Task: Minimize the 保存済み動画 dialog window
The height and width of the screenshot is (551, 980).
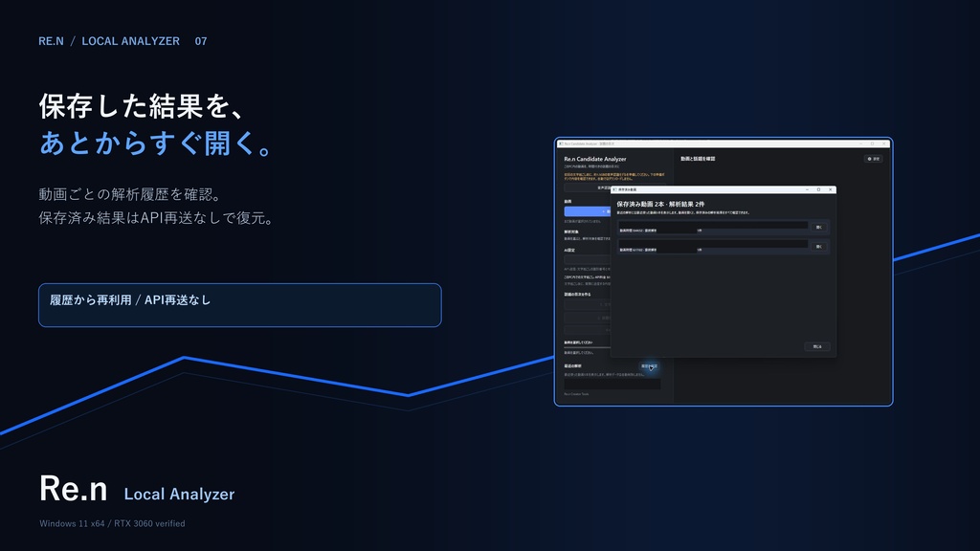Action: 807,189
